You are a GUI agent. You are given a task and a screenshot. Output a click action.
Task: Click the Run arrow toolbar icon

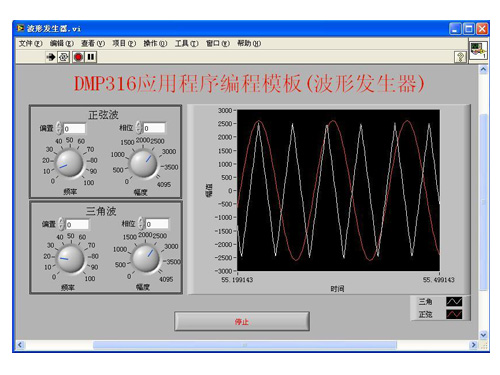tap(51, 57)
